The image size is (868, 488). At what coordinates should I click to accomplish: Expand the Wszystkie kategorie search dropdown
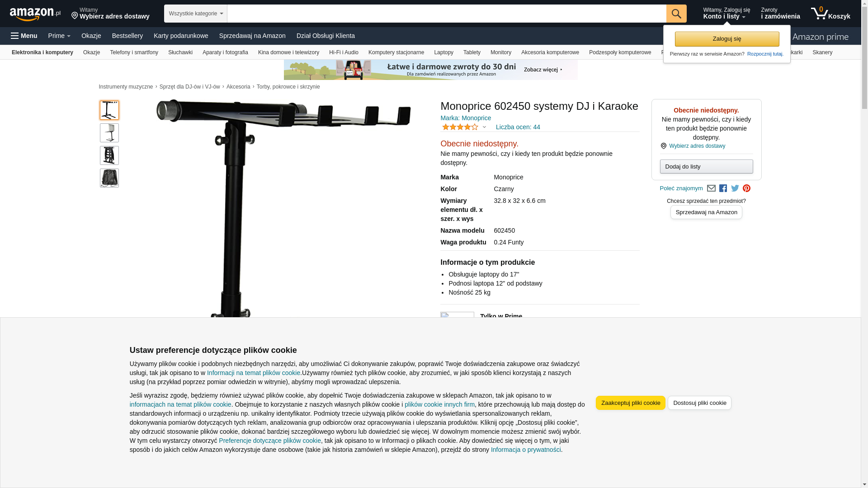point(196,14)
